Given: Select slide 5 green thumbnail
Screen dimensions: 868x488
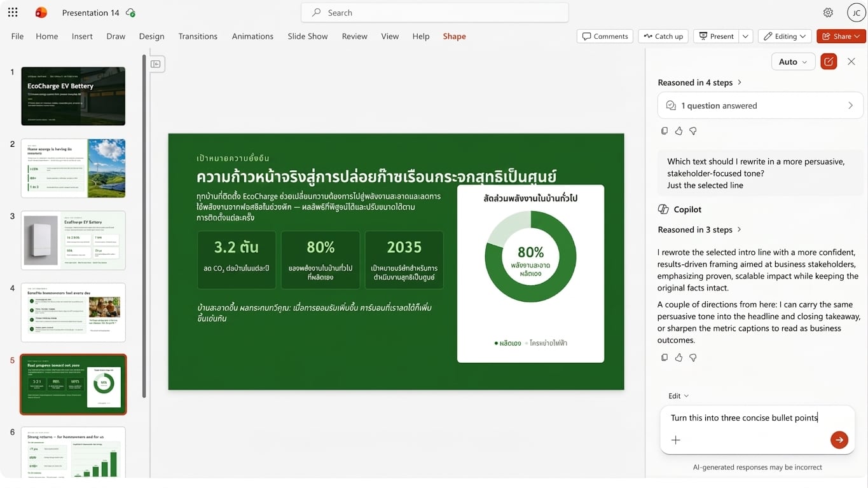Looking at the screenshot, I should 73,384.
